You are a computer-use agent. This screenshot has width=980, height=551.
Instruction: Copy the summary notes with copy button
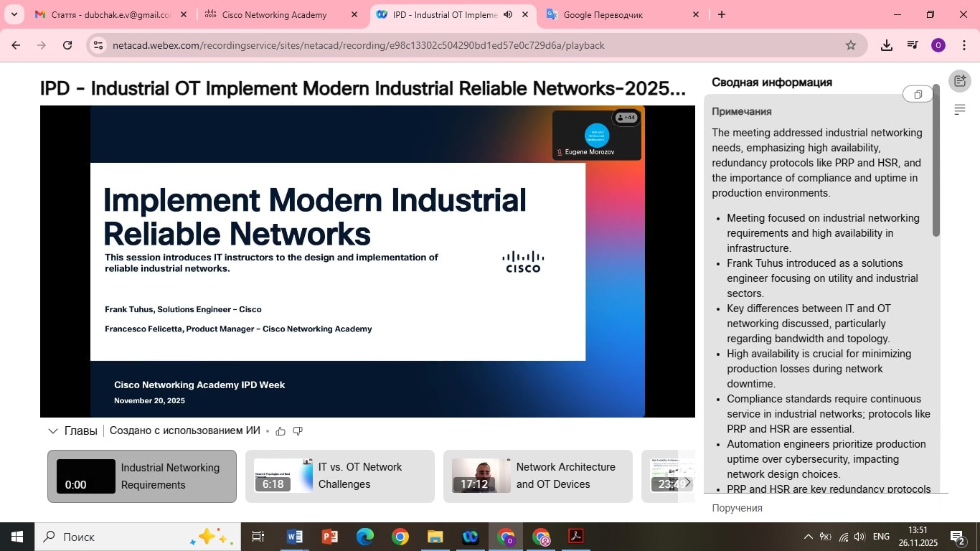(918, 95)
